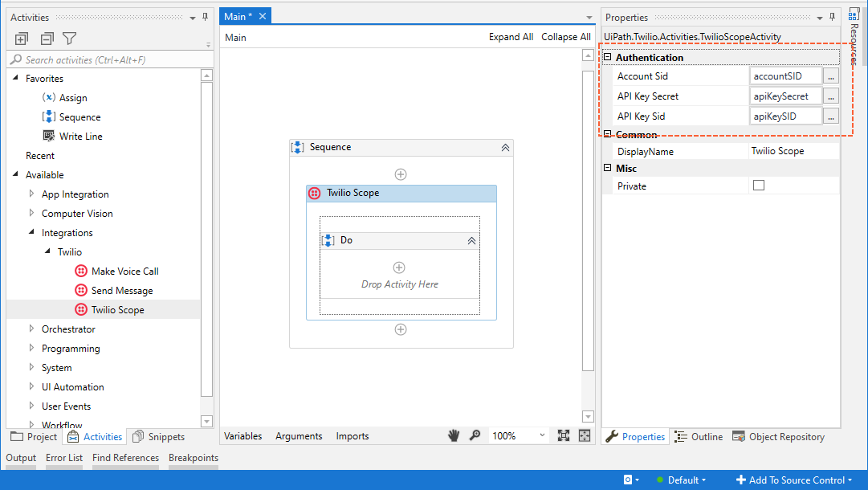
Task: Open Arguments panel
Action: pos(299,435)
